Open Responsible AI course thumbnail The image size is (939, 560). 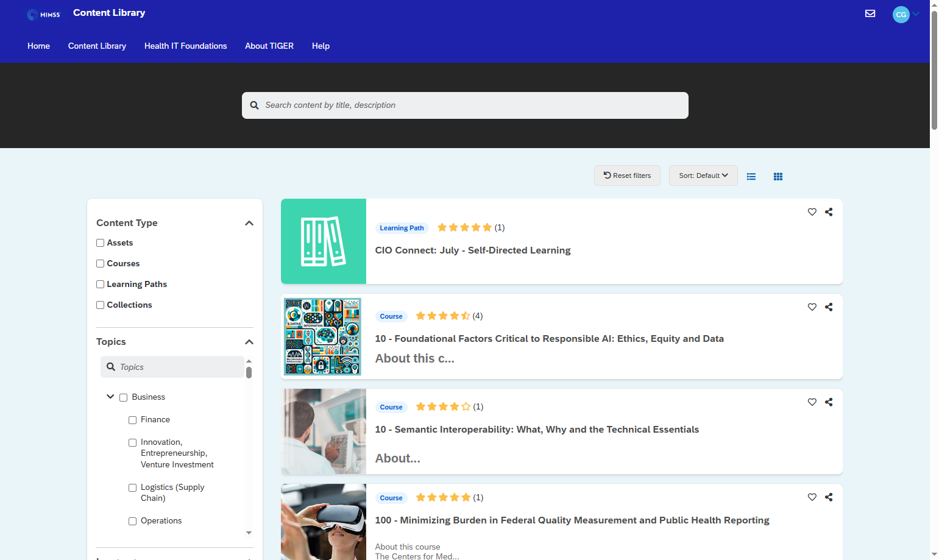click(324, 336)
